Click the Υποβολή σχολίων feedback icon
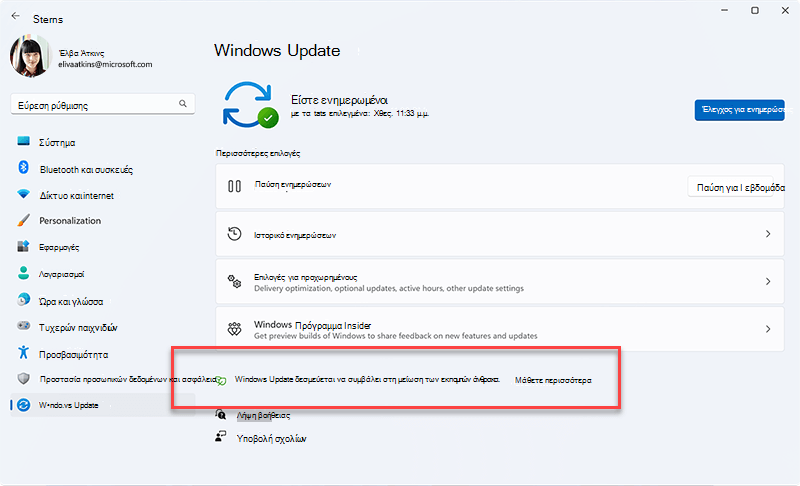This screenshot has height=486, width=800. (220, 437)
